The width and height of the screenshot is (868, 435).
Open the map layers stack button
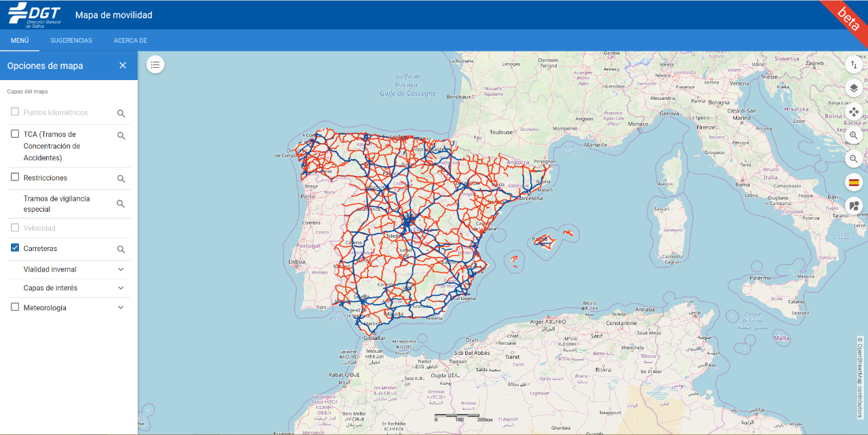click(x=854, y=88)
